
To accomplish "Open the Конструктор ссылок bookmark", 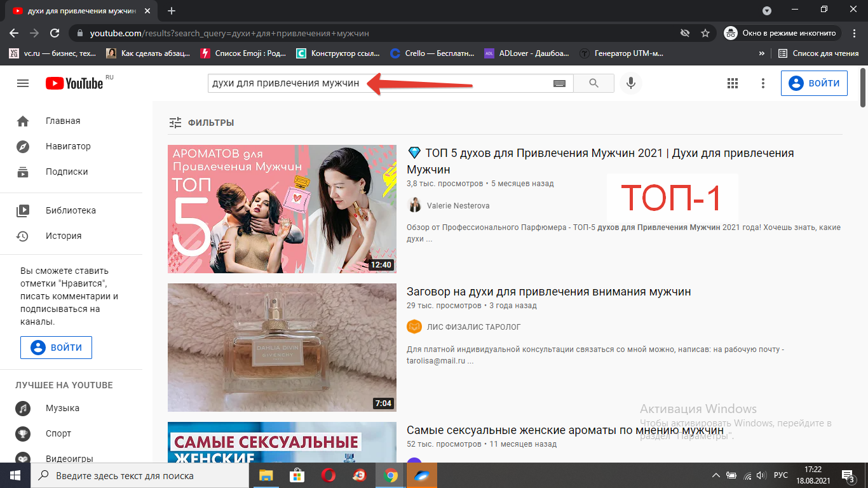I will tap(339, 53).
